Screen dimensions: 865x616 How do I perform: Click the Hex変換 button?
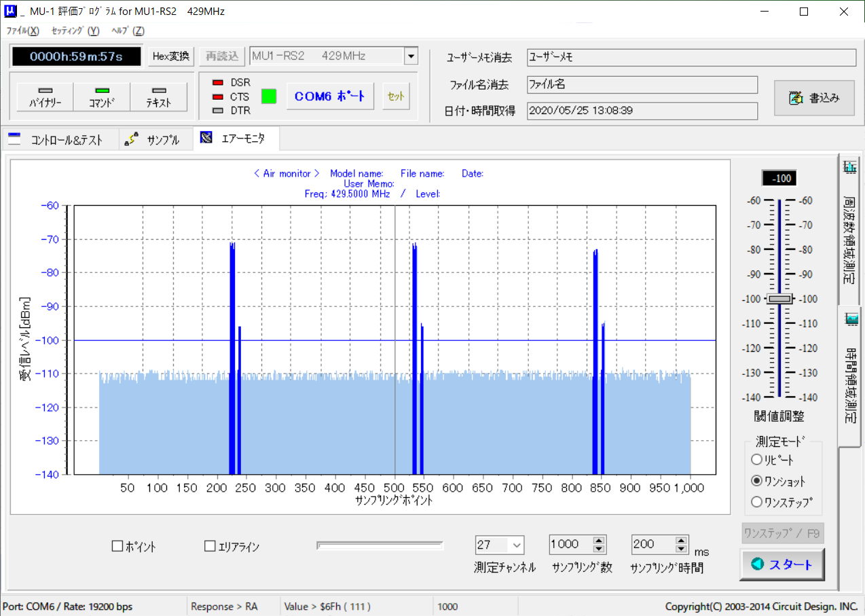[x=172, y=56]
